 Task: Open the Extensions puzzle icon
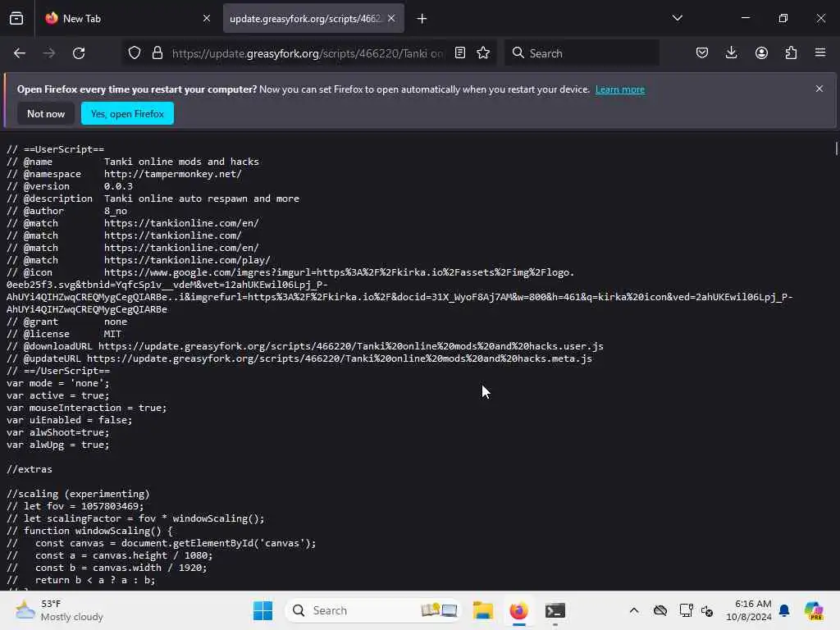(x=791, y=52)
